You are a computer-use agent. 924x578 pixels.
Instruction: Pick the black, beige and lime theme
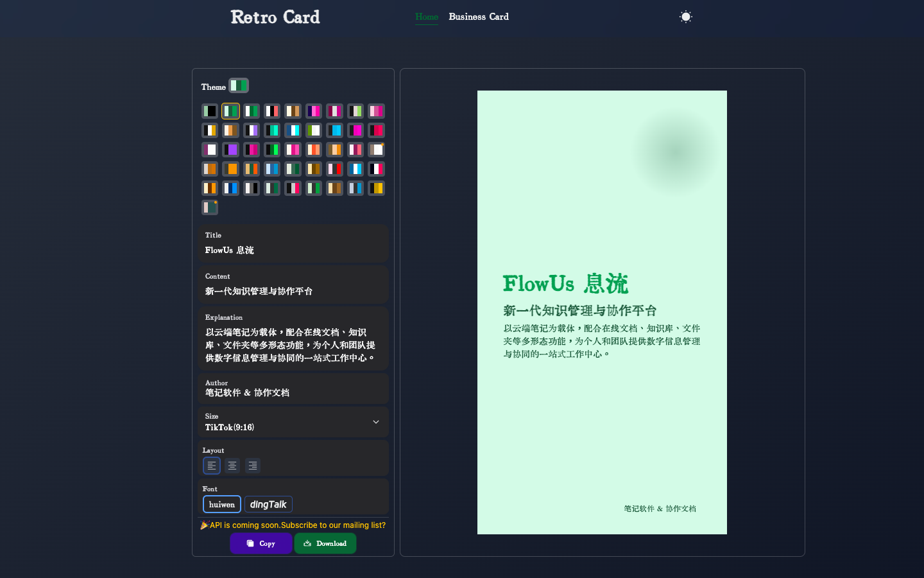coord(355,111)
